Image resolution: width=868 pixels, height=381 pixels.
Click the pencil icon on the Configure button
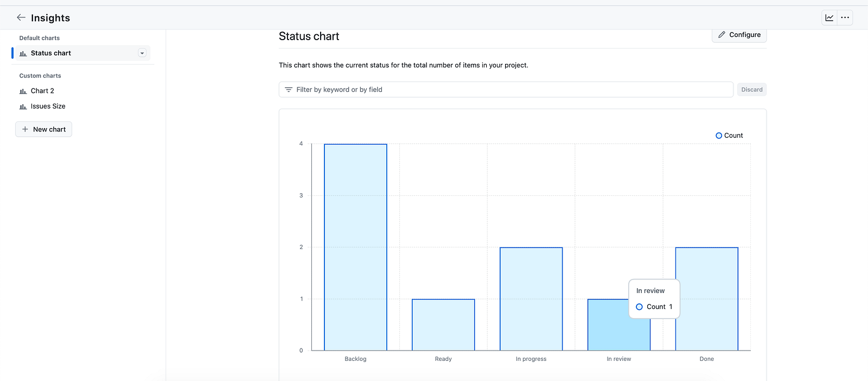(x=722, y=35)
